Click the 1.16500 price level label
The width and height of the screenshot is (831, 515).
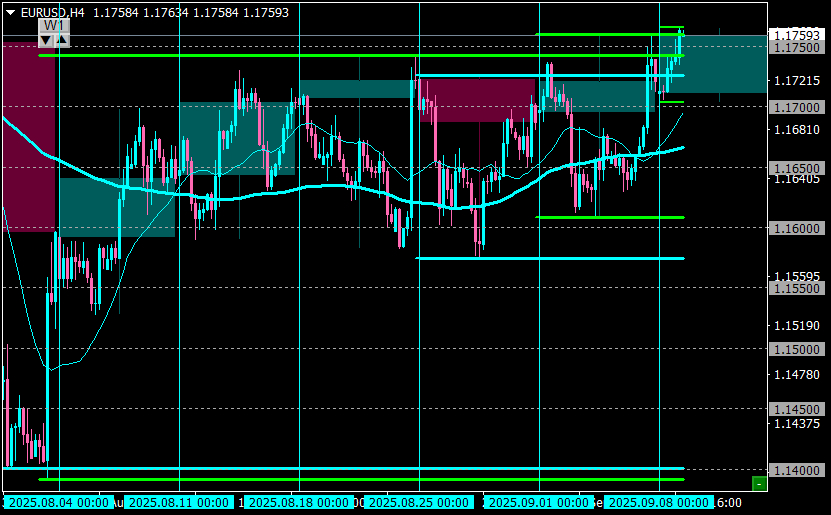tap(797, 168)
